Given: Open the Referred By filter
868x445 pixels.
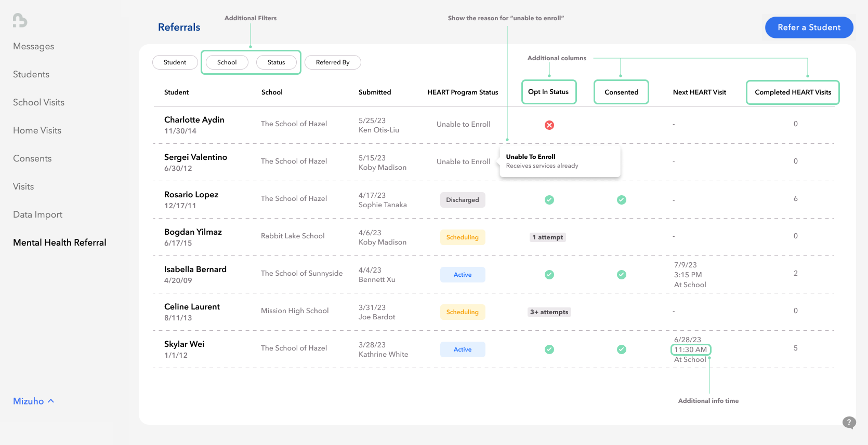Looking at the screenshot, I should pyautogui.click(x=333, y=62).
